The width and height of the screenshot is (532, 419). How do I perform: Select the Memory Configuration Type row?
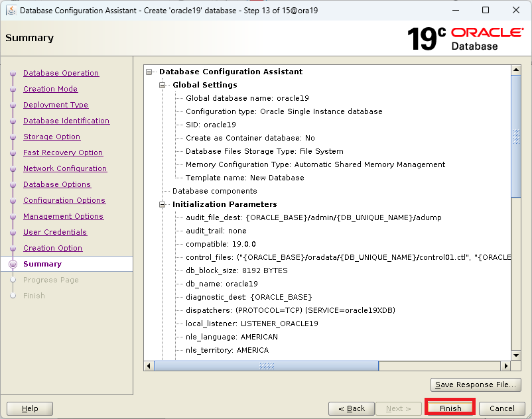315,164
